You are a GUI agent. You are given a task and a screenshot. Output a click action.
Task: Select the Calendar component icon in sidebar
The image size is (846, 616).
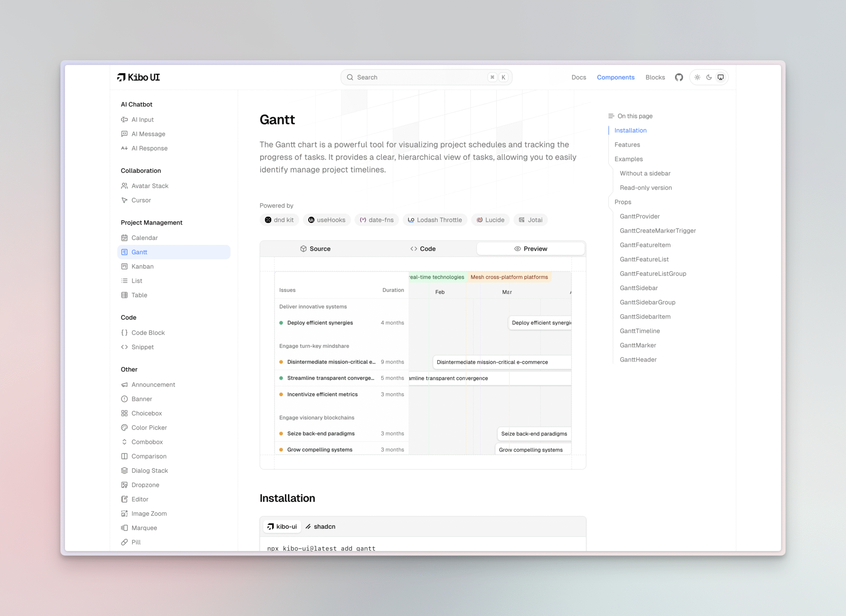point(125,238)
